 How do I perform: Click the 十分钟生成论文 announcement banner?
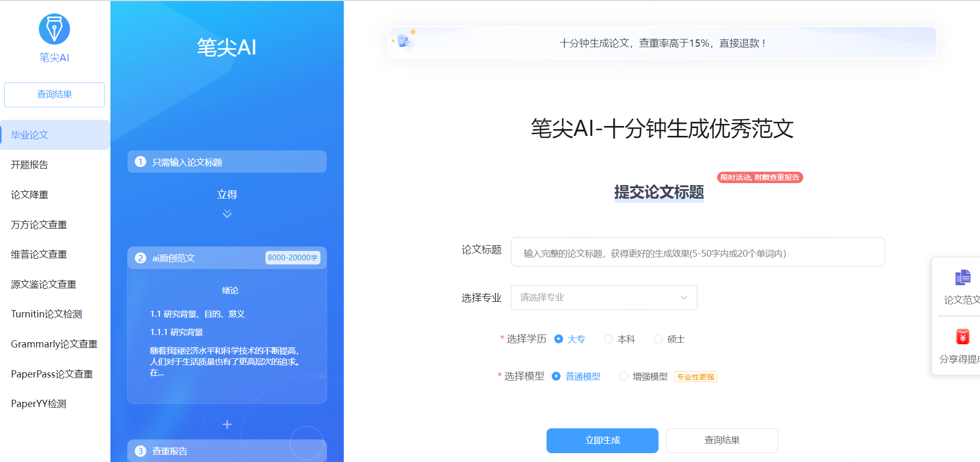coord(662,43)
